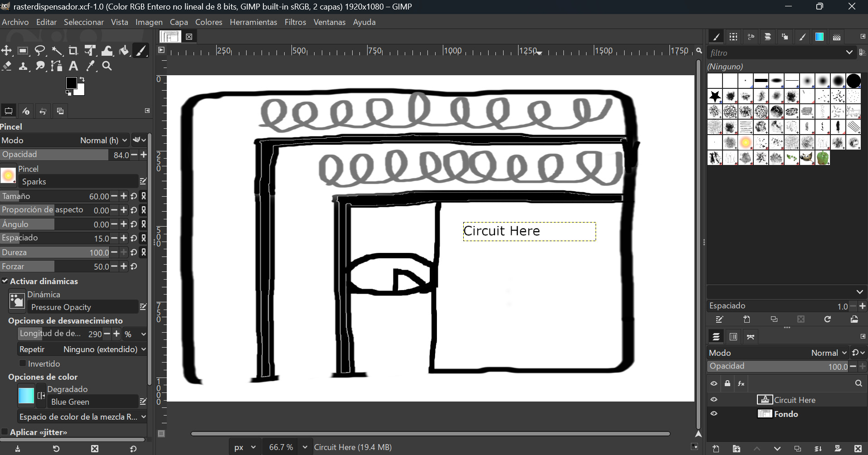Hide the Fondo layer
Image resolution: width=868 pixels, height=455 pixels.
[715, 413]
